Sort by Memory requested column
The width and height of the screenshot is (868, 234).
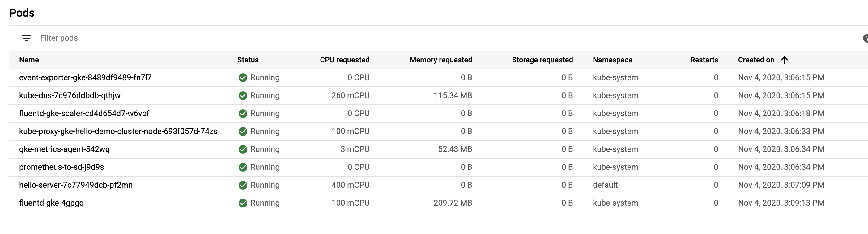441,60
